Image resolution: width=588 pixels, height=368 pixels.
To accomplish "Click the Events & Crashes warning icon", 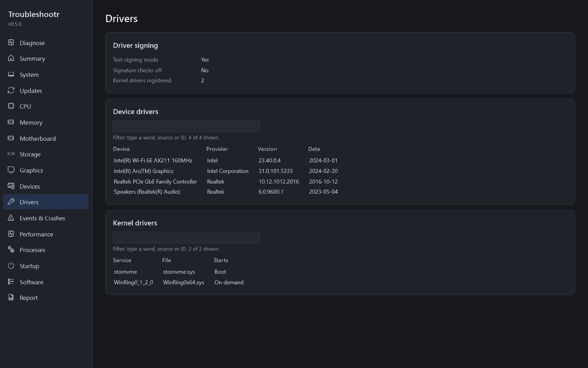I will 11,218.
